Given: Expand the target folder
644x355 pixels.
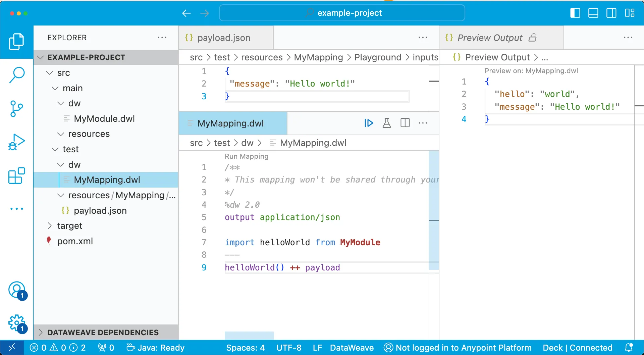Looking at the screenshot, I should pos(106,226).
